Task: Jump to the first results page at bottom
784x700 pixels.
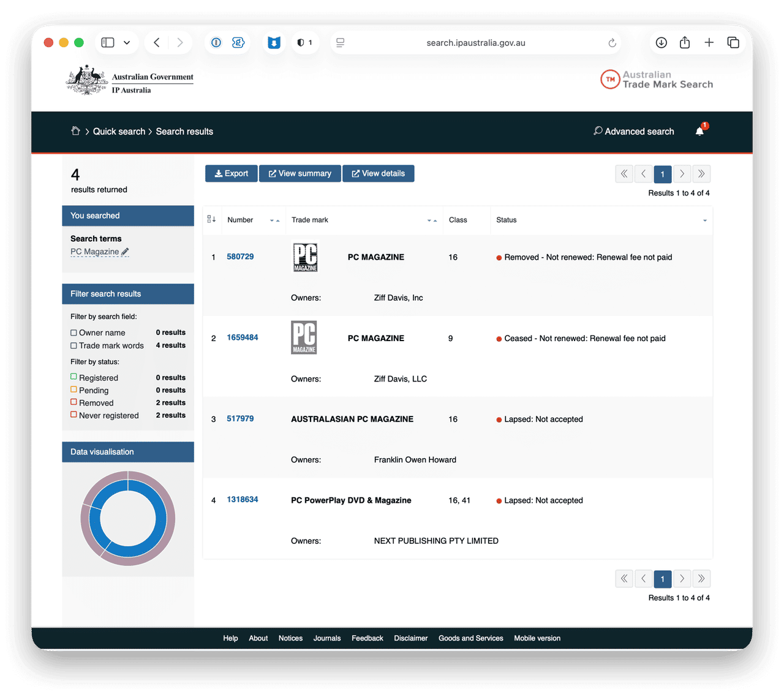Action: pyautogui.click(x=624, y=579)
